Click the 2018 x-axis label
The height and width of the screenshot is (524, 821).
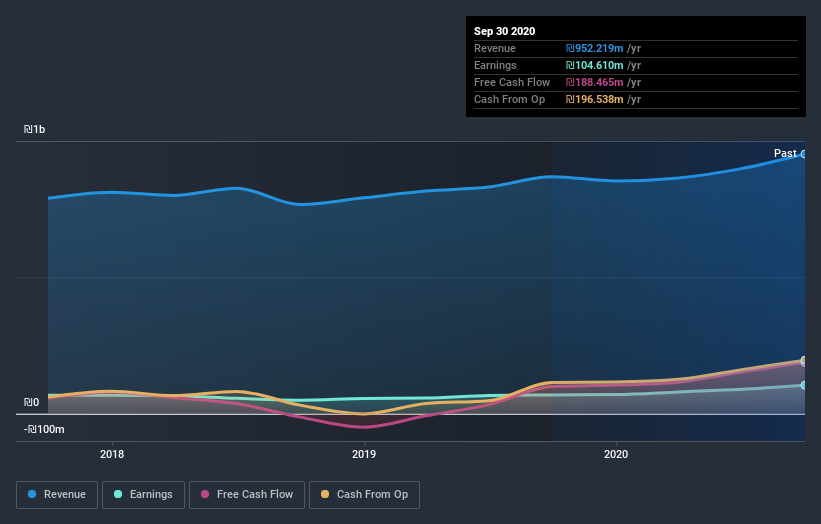pyautogui.click(x=112, y=454)
